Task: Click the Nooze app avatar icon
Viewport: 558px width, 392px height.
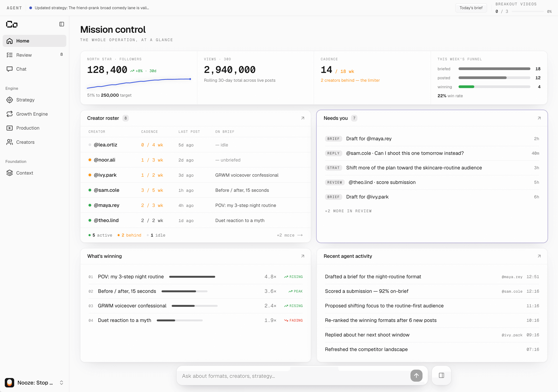Action: (9, 383)
